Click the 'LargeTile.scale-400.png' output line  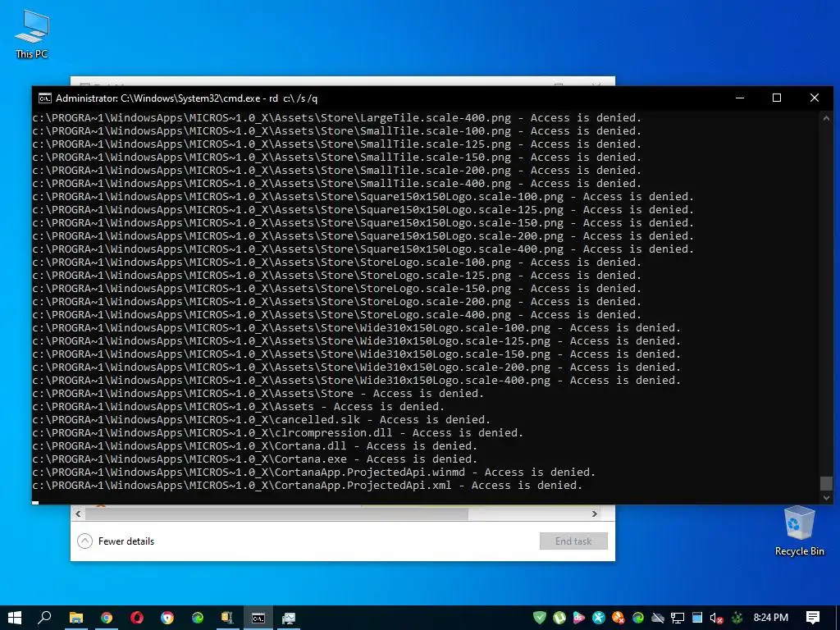[x=336, y=118]
